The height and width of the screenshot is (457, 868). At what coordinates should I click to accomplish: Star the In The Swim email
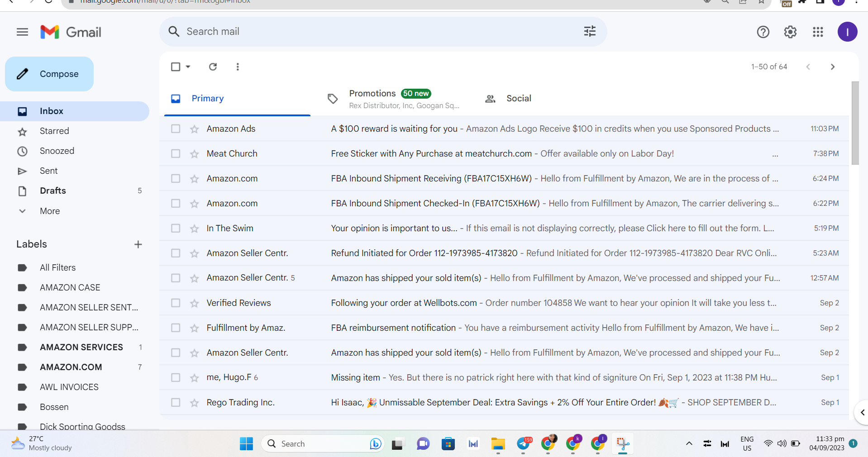click(x=195, y=228)
